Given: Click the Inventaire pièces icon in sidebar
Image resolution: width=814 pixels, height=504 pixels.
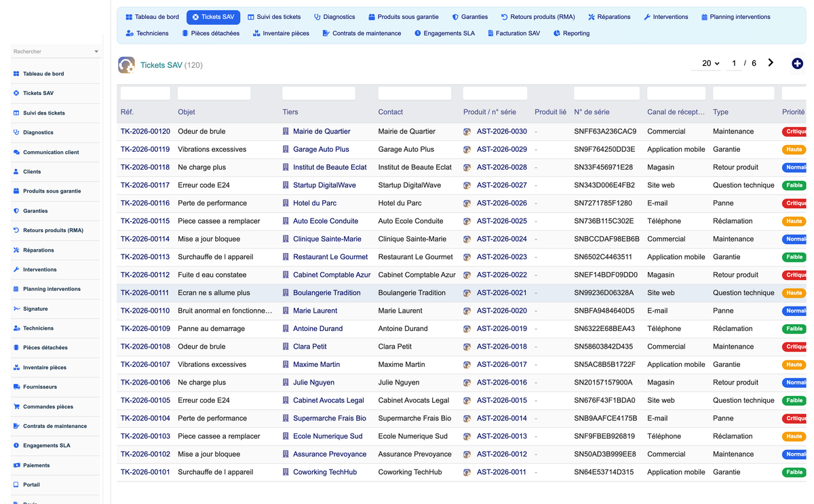Looking at the screenshot, I should click(x=16, y=368).
